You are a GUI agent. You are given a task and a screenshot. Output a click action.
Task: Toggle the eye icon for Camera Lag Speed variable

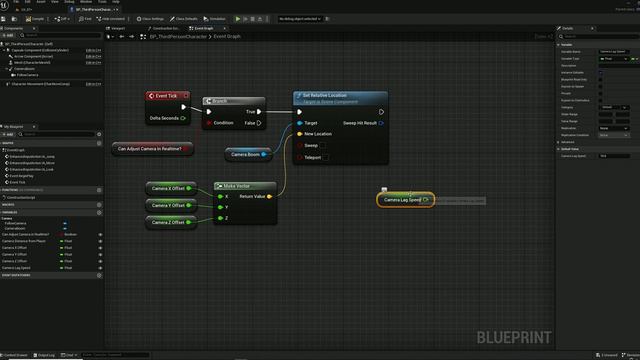100,268
